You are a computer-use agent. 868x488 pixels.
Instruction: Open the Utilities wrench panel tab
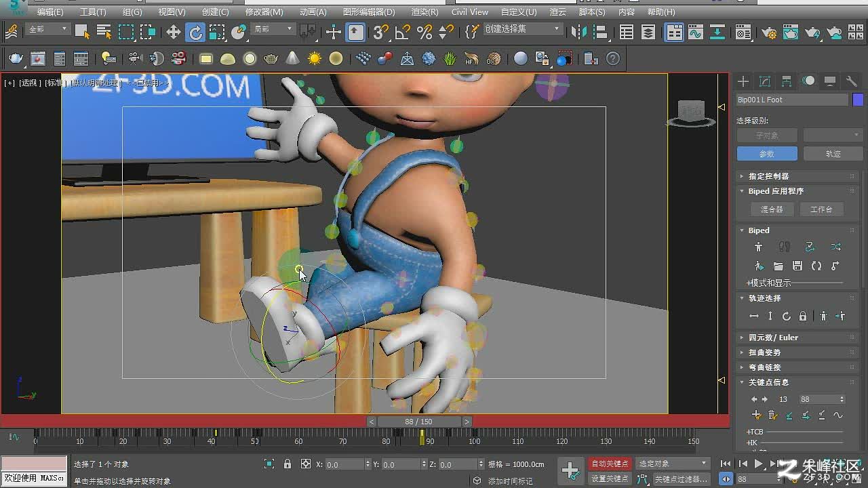point(852,81)
